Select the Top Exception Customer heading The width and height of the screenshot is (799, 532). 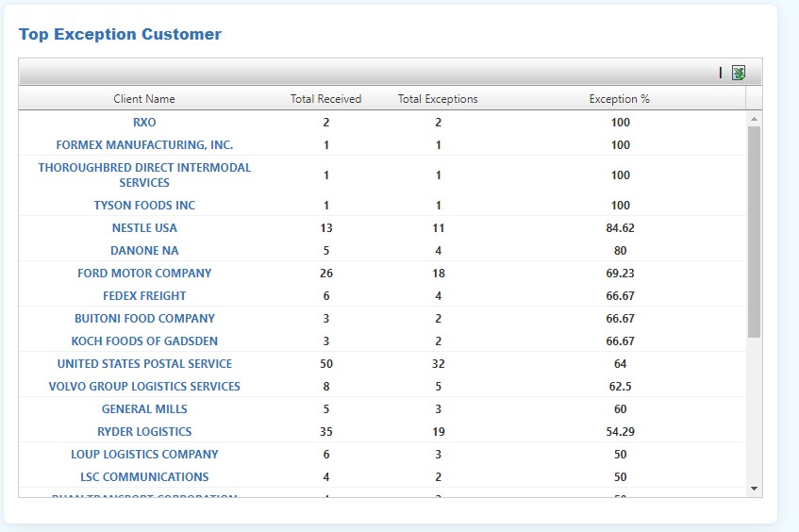pyautogui.click(x=120, y=34)
